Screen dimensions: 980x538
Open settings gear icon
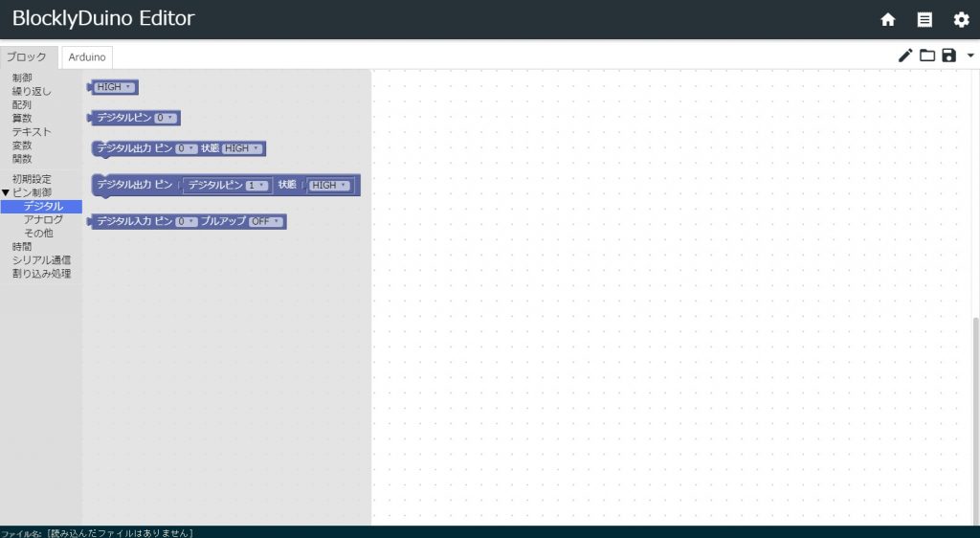[961, 19]
